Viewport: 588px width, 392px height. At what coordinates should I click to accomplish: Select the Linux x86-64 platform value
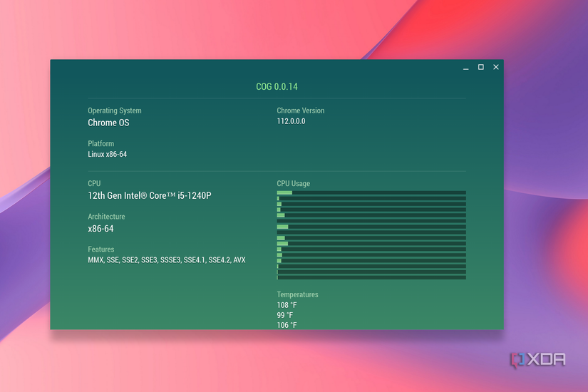tap(107, 154)
